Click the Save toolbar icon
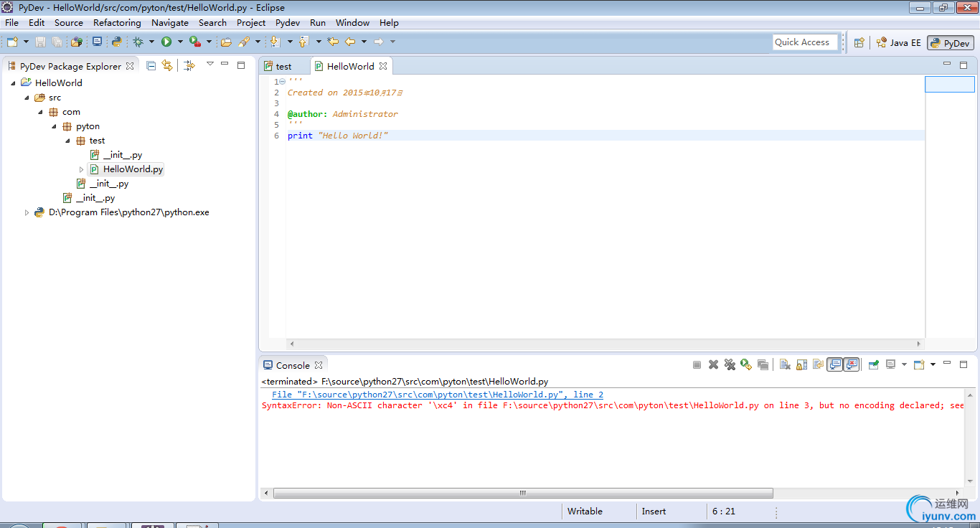980x528 pixels. (x=41, y=42)
